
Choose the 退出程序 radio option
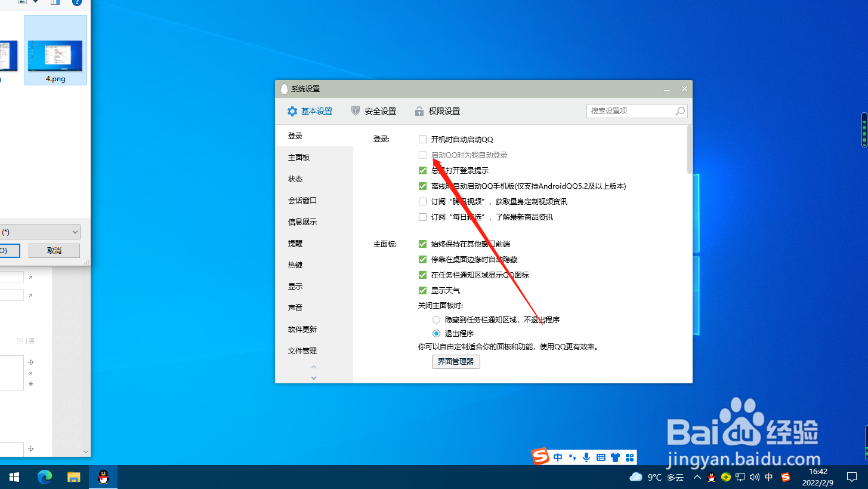click(437, 334)
